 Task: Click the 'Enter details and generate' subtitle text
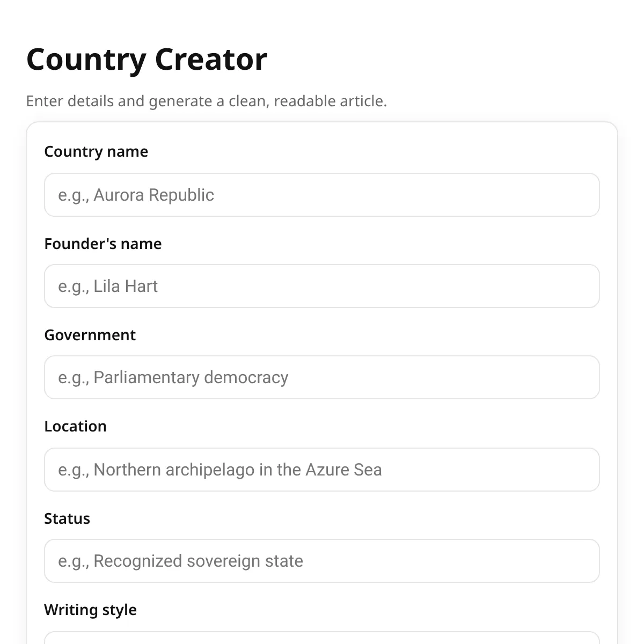207,101
